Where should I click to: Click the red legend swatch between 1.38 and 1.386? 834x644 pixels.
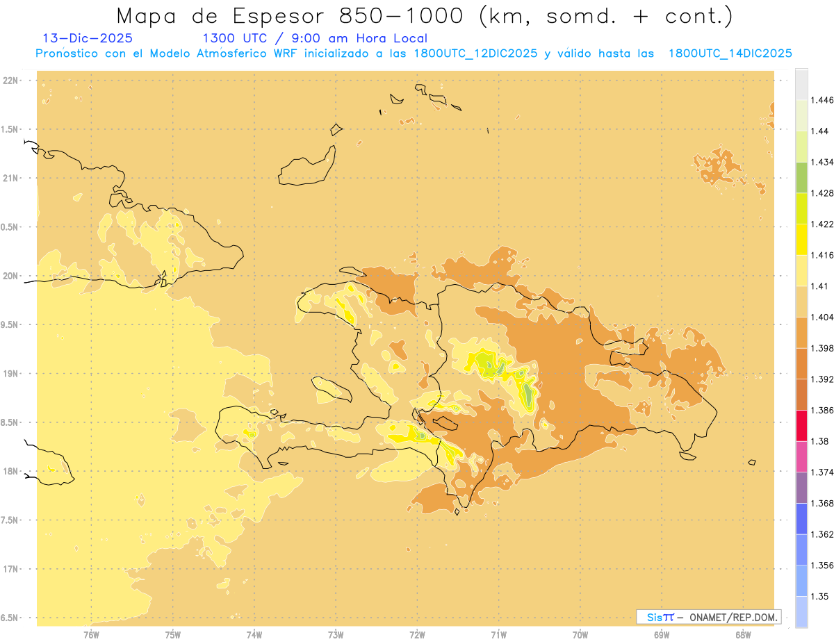pyautogui.click(x=801, y=425)
